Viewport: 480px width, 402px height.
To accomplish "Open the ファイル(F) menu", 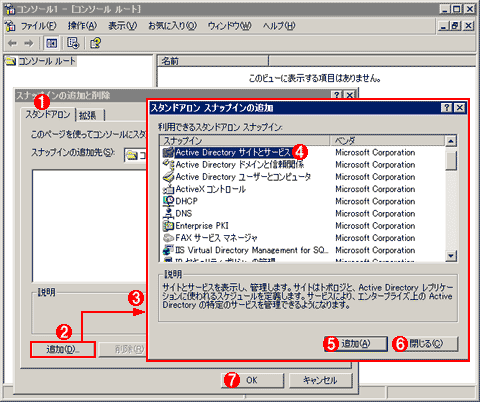I will (x=39, y=26).
